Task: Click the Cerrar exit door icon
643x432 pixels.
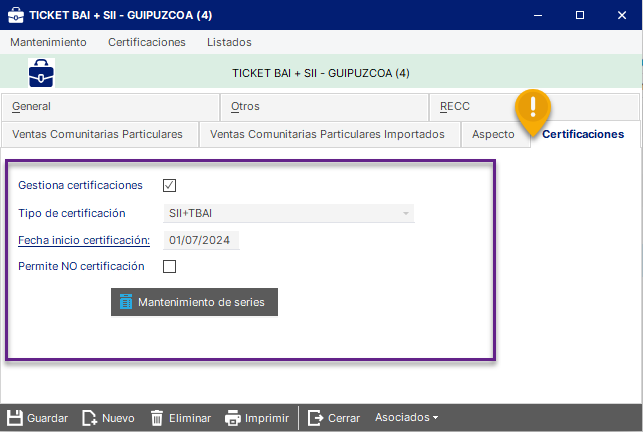Action: (x=315, y=418)
